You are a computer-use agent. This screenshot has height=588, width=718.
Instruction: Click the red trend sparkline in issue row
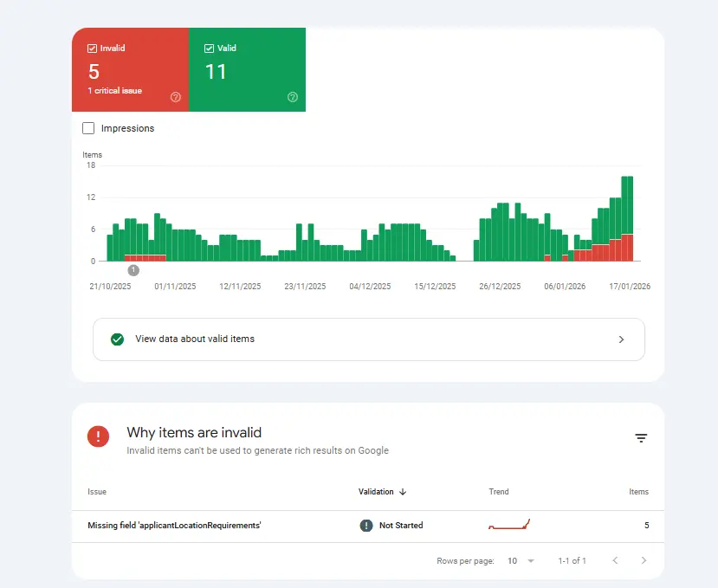tap(509, 525)
